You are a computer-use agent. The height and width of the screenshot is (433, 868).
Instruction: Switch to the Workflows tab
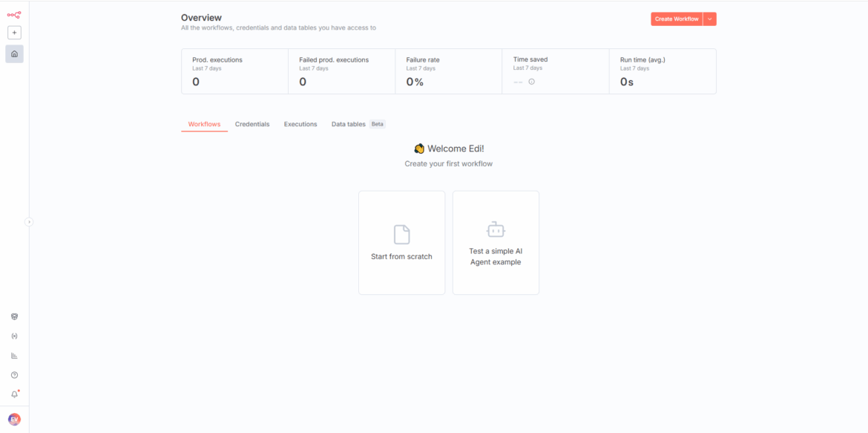pyautogui.click(x=204, y=124)
